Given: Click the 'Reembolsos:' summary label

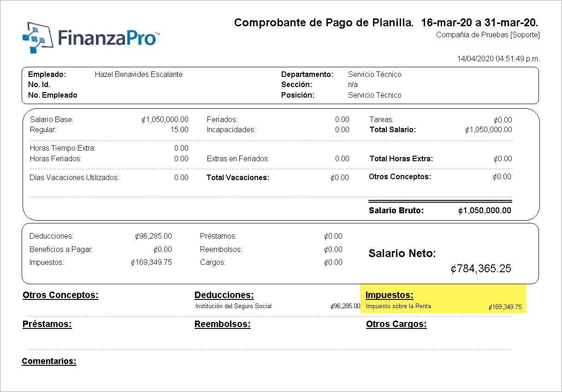Looking at the screenshot, I should coord(221,250).
